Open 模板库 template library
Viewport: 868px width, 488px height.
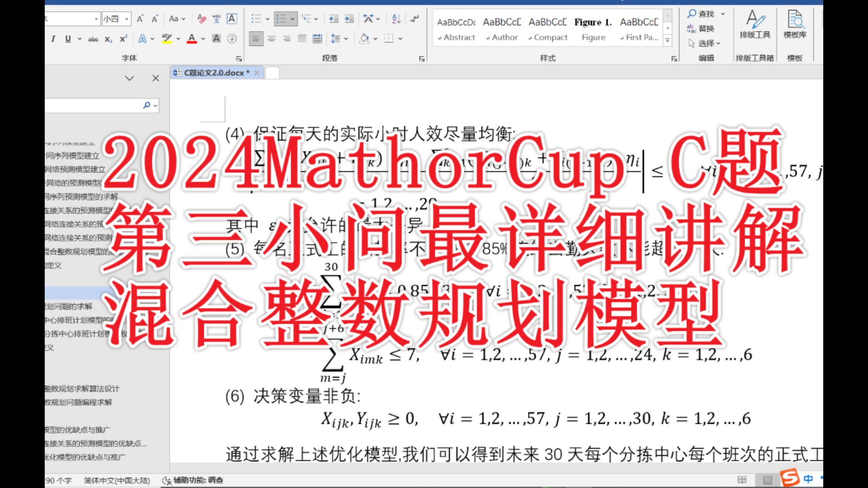point(795,23)
